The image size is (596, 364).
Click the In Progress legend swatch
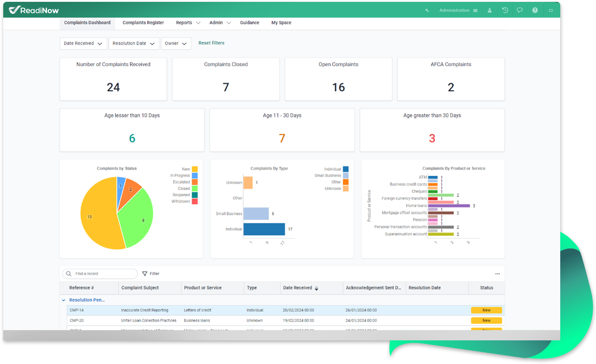tap(195, 176)
